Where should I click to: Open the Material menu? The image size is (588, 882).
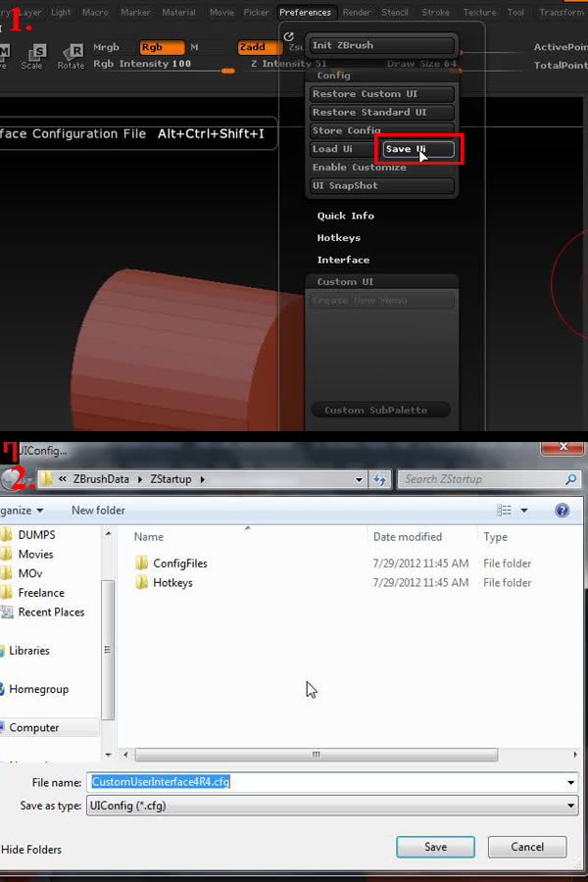pyautogui.click(x=179, y=12)
